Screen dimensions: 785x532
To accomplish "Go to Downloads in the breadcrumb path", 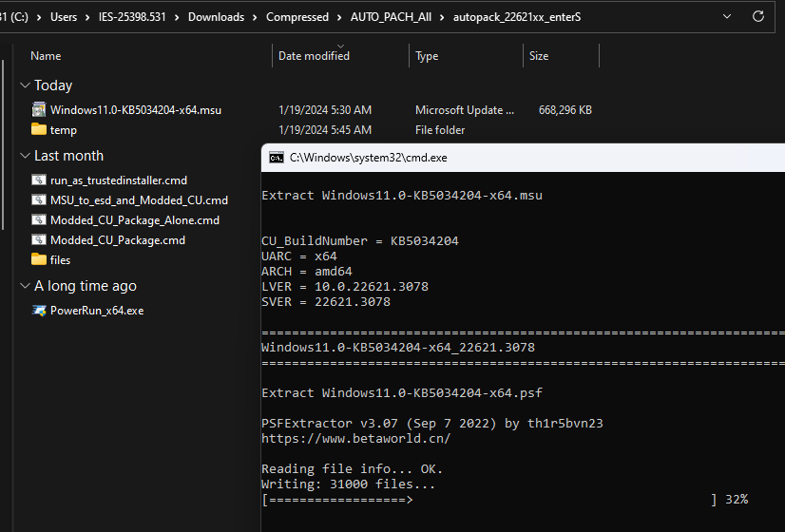I will [216, 17].
